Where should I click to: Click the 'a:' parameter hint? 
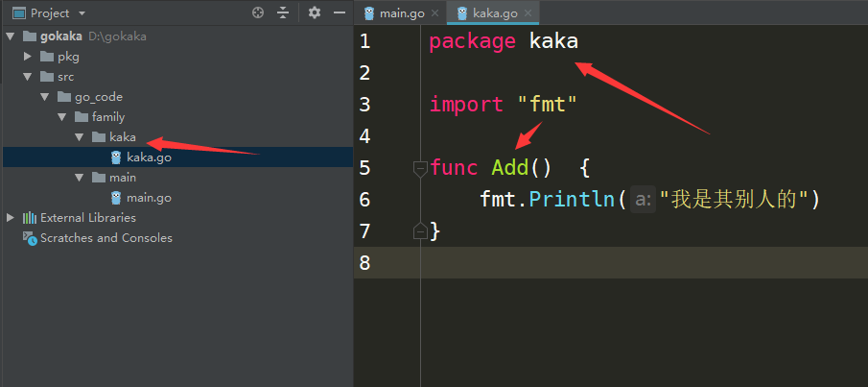pos(643,200)
